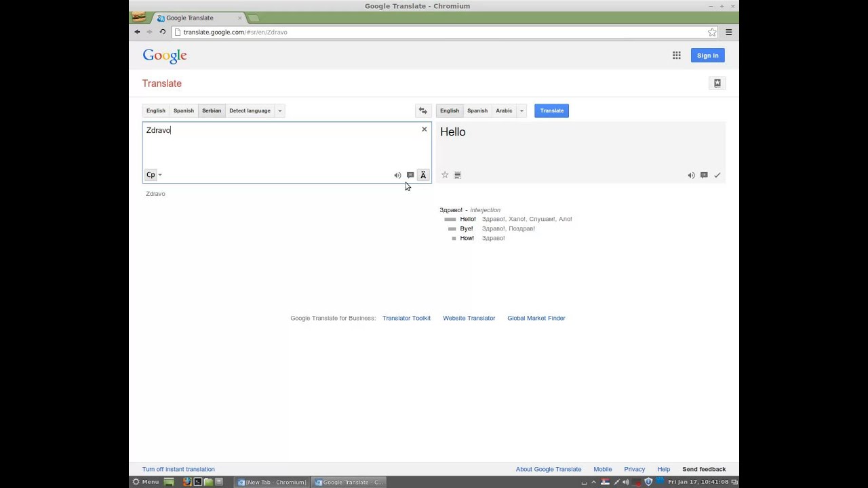This screenshot has width=868, height=488.
Task: Open the Mobile footer link
Action: (603, 469)
